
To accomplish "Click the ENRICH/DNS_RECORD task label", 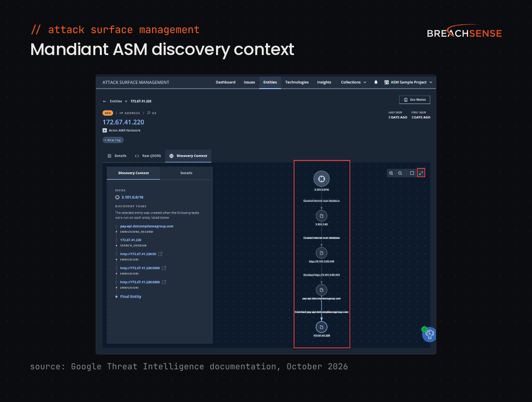I will pos(136,232).
